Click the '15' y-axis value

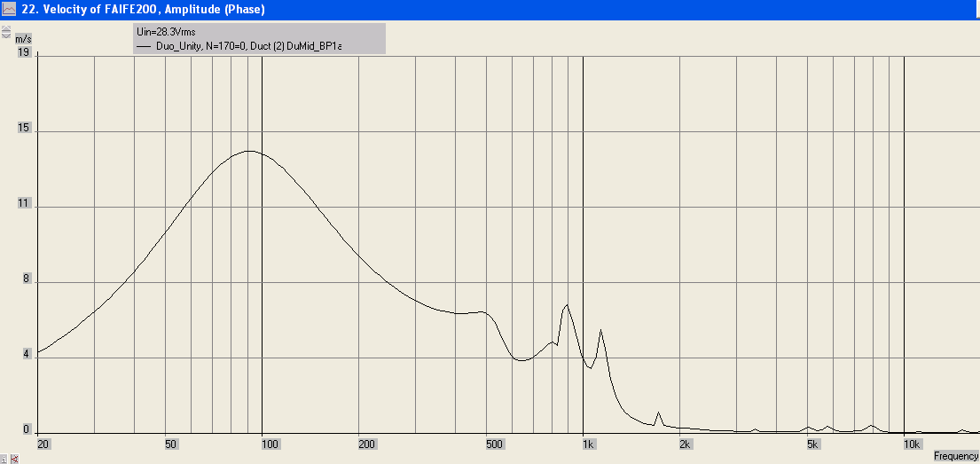[x=24, y=128]
